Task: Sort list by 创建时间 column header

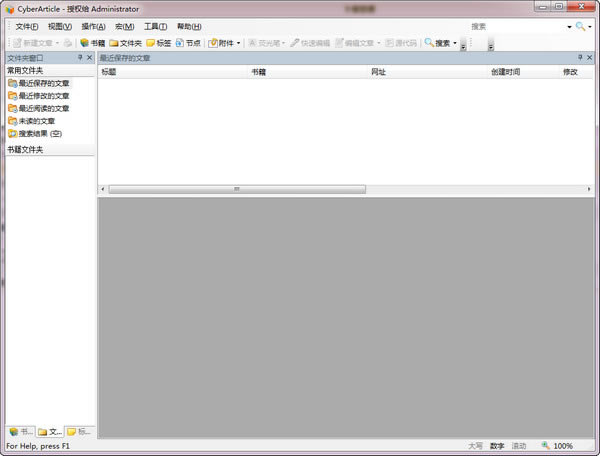Action: pyautogui.click(x=505, y=72)
